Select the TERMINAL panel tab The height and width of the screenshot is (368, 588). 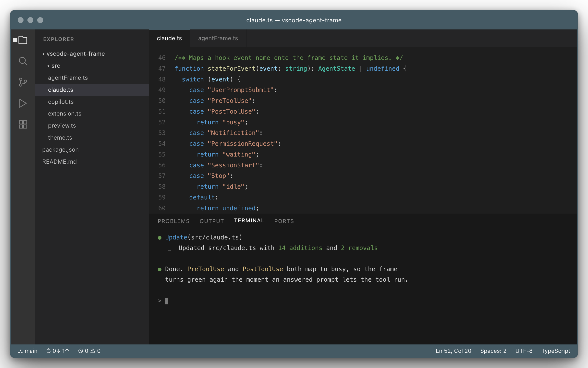249,221
